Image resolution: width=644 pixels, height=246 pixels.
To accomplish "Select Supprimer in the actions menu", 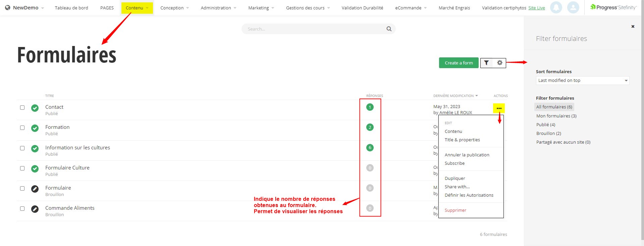I will click(455, 210).
